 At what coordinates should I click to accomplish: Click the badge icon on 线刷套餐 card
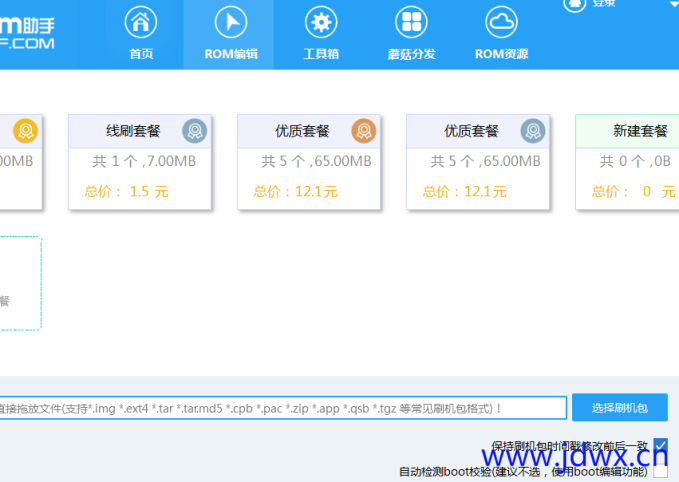(194, 131)
